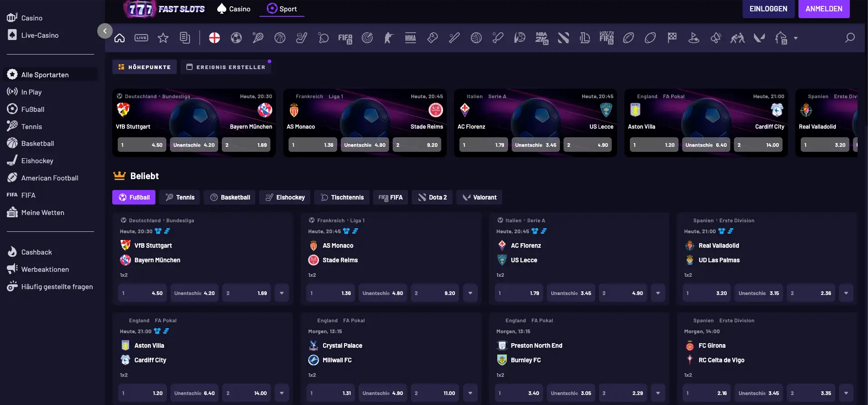The image size is (868, 405).
Task: Open 777 Fast Slots logo
Action: click(165, 9)
